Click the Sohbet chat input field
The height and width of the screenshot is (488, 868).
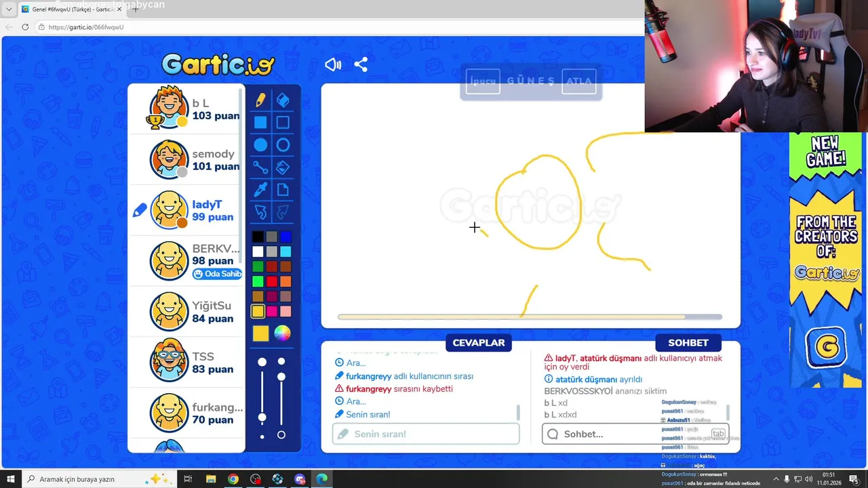[635, 434]
